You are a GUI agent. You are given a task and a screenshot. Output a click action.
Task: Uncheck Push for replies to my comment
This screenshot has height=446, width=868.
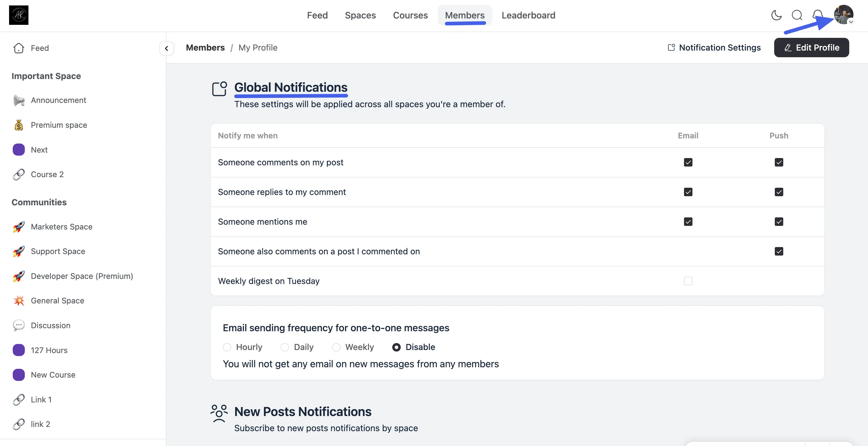779,192
